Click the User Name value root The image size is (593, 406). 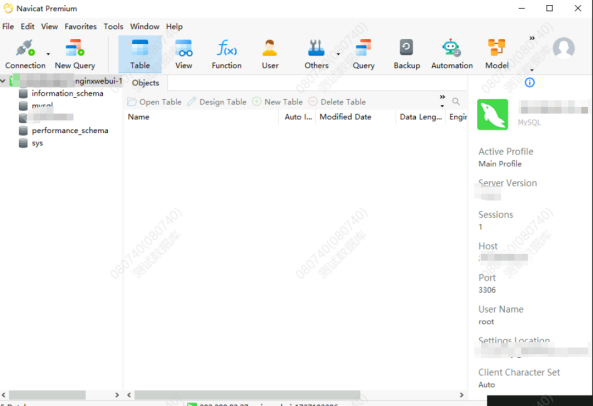pyautogui.click(x=486, y=322)
